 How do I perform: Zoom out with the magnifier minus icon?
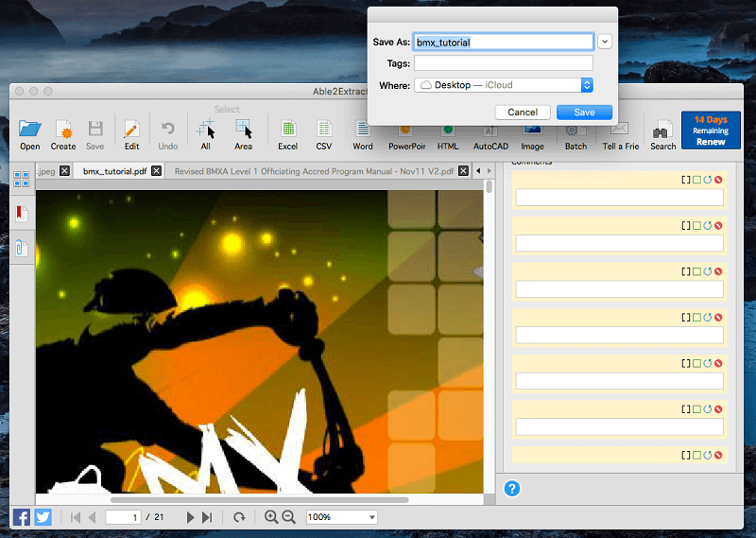[289, 517]
